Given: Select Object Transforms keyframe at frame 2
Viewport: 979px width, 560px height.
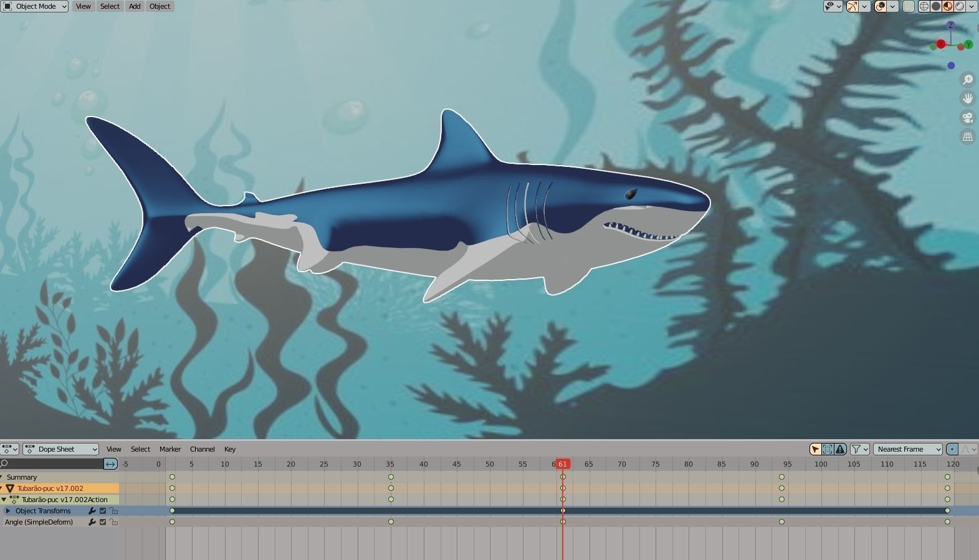Looking at the screenshot, I should click(172, 511).
